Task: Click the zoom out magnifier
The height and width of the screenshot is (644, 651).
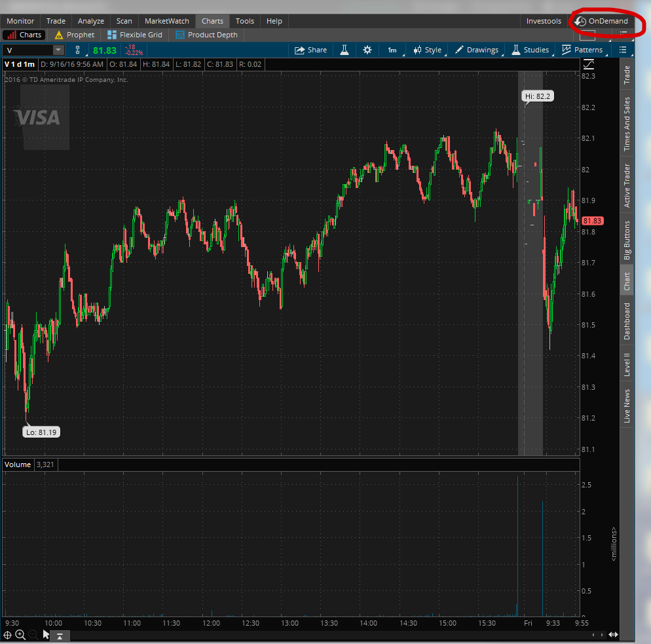Action: 33,635
